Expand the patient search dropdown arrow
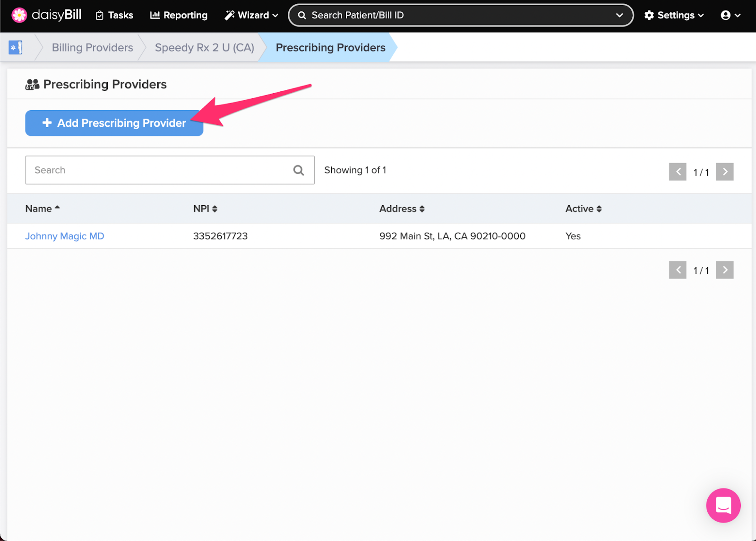Viewport: 756px width, 541px height. click(619, 15)
